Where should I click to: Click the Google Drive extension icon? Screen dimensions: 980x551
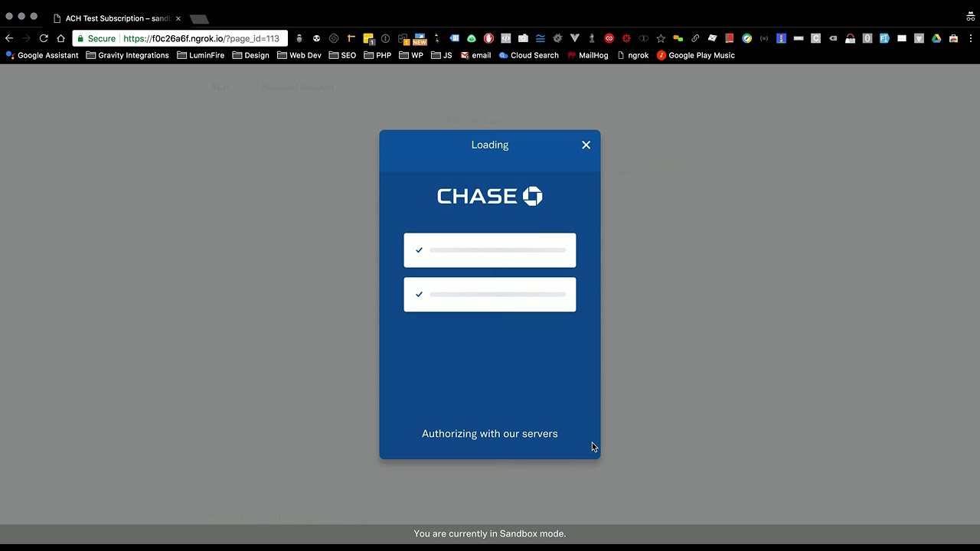(x=936, y=38)
